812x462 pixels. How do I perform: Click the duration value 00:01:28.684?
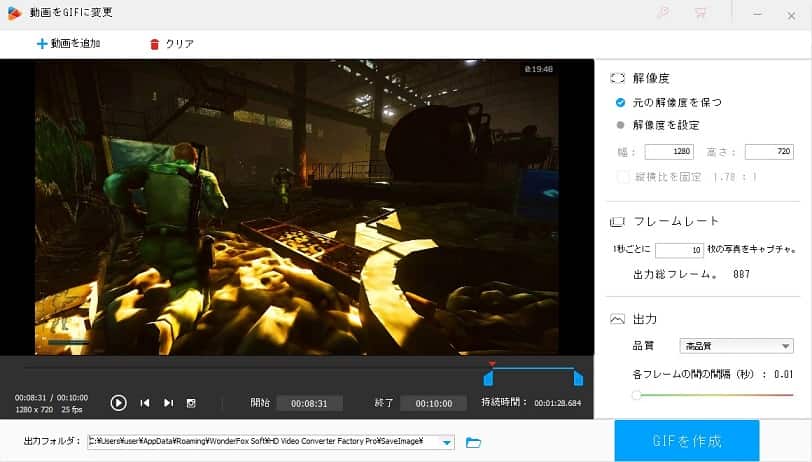(x=558, y=403)
